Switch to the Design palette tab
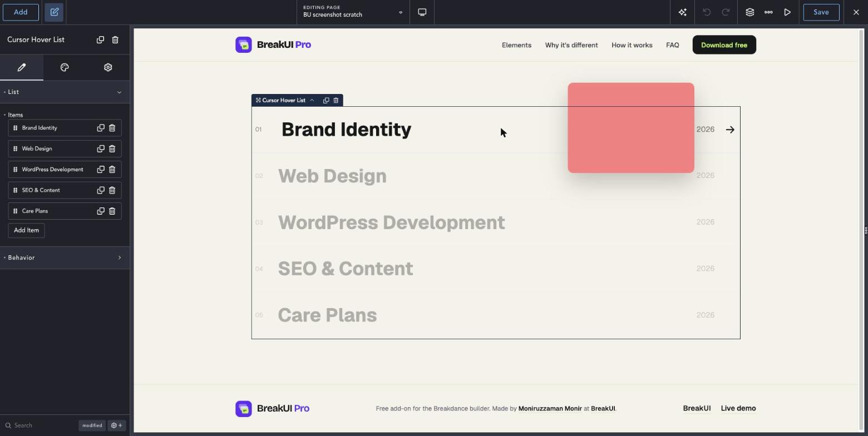 [65, 67]
